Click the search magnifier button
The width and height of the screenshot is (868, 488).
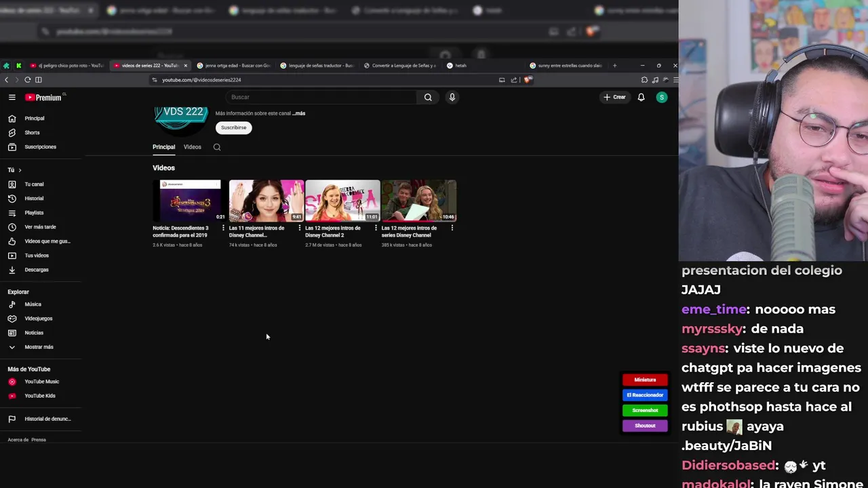tap(428, 98)
